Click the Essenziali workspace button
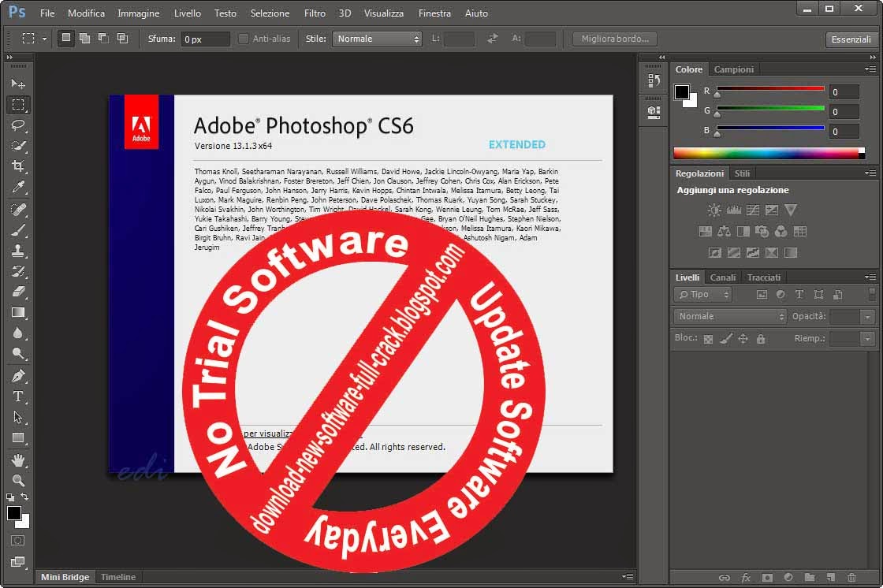The width and height of the screenshot is (883, 588). [x=851, y=39]
